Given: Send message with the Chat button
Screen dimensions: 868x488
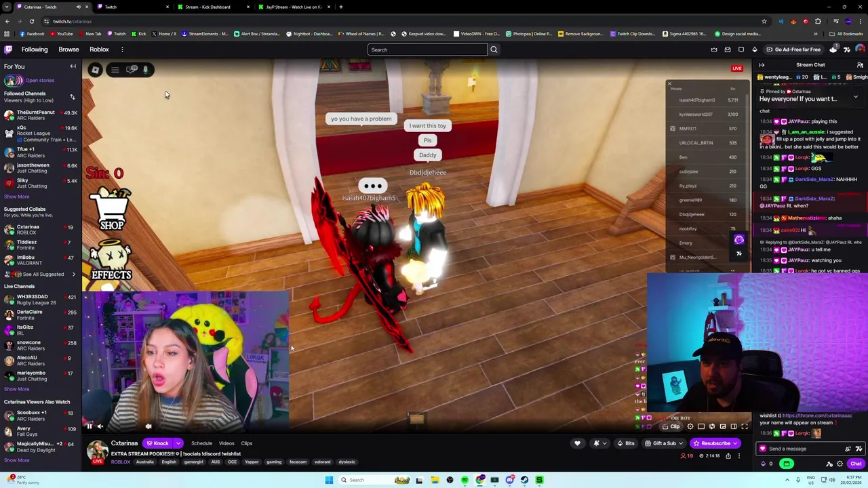Looking at the screenshot, I should click(856, 464).
